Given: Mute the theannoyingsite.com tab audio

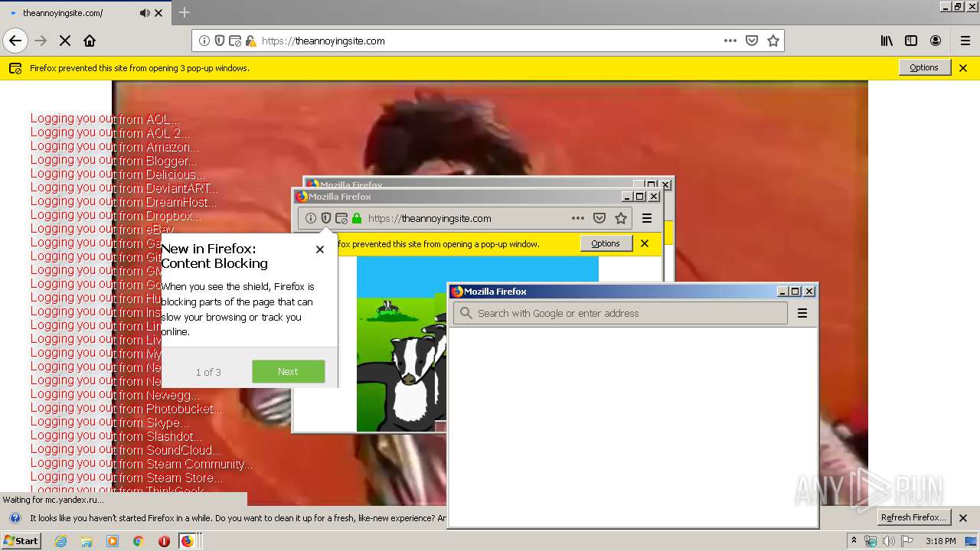Looking at the screenshot, I should 145,13.
